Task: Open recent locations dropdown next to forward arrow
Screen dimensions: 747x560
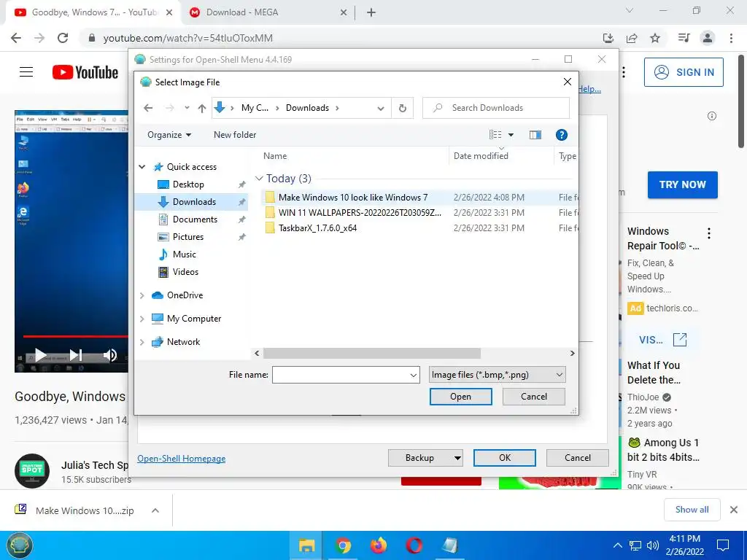Action: coord(187,108)
